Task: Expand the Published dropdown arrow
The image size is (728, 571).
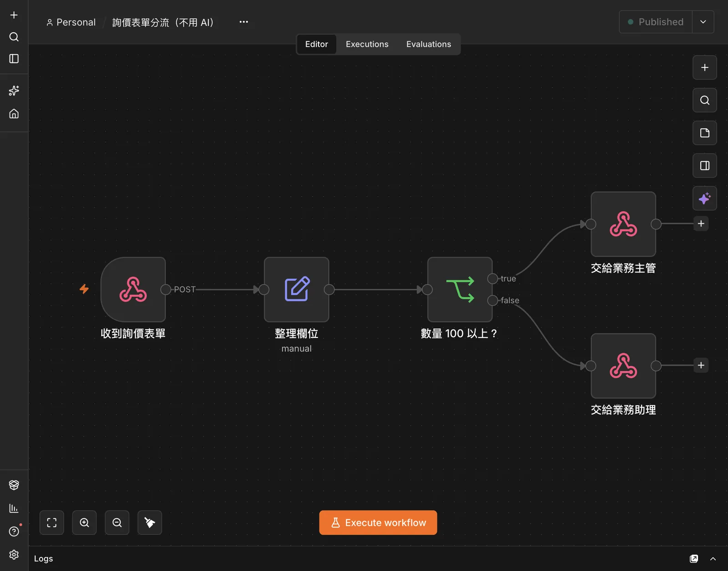Action: pos(703,22)
